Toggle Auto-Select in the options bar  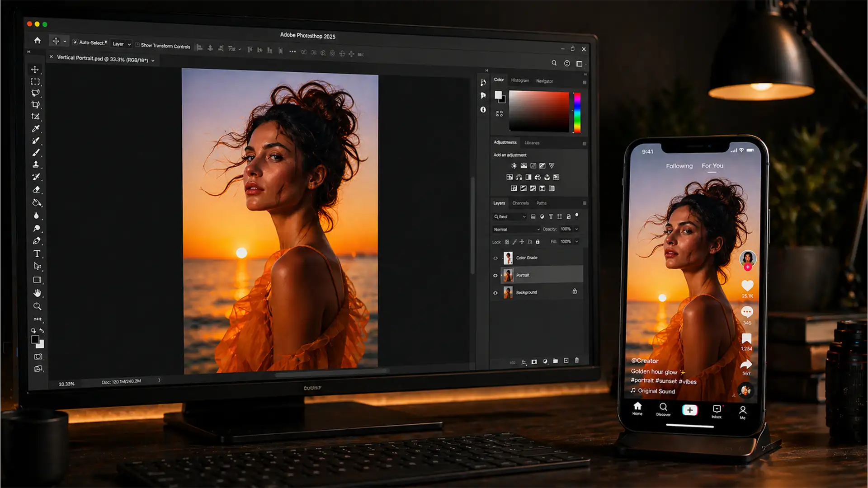click(76, 43)
